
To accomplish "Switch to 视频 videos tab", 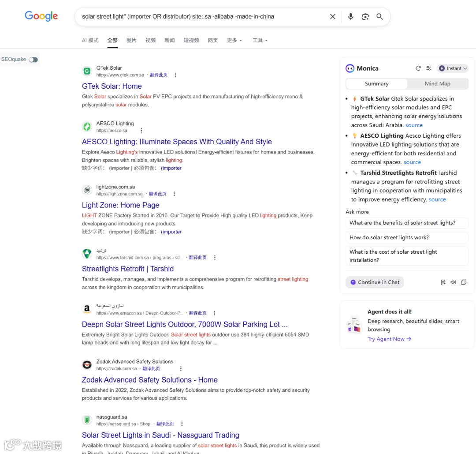I will tap(151, 41).
